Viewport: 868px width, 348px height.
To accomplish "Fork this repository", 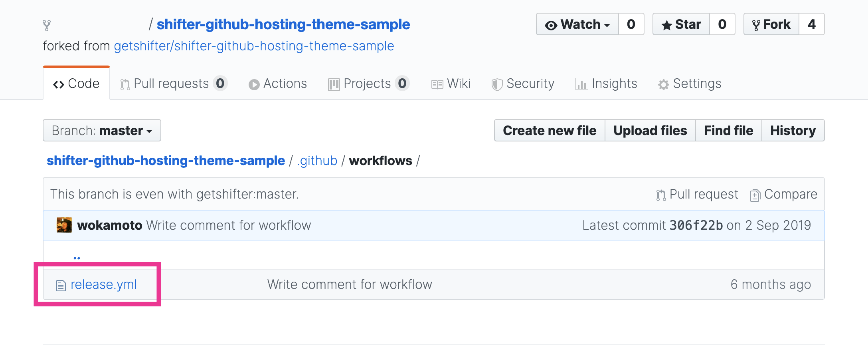I will (771, 24).
